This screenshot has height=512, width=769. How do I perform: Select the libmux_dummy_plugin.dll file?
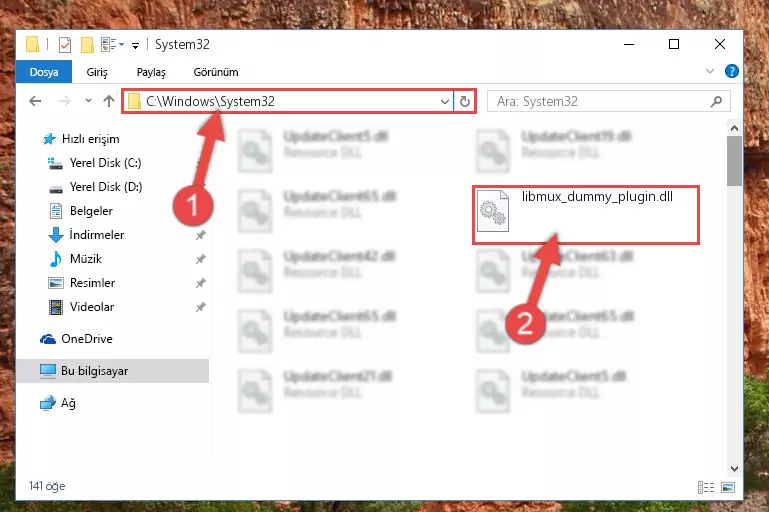(586, 214)
